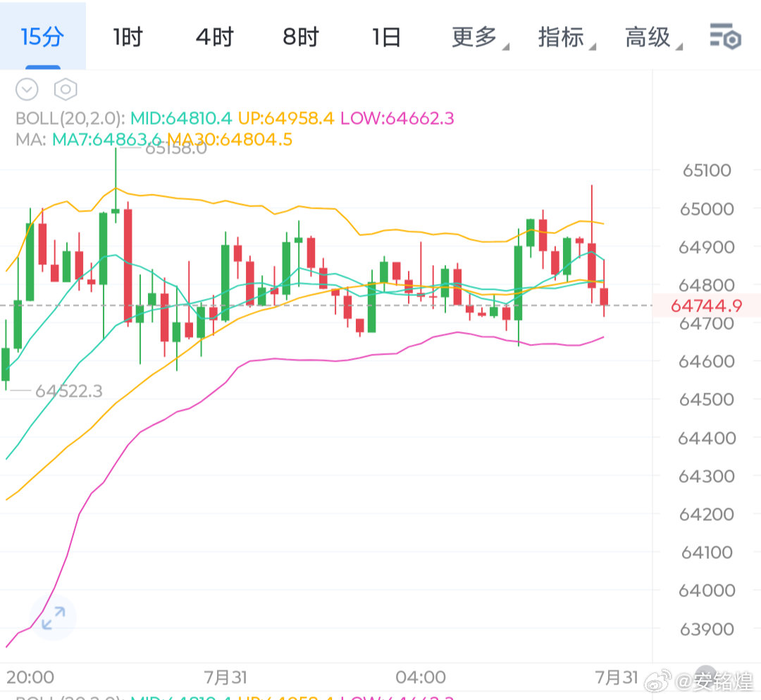
Task: Switch to the 8时 timeframe
Action: point(301,37)
